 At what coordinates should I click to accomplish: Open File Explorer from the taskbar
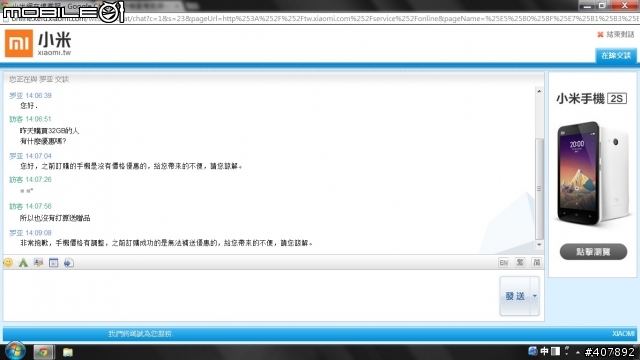(68, 352)
